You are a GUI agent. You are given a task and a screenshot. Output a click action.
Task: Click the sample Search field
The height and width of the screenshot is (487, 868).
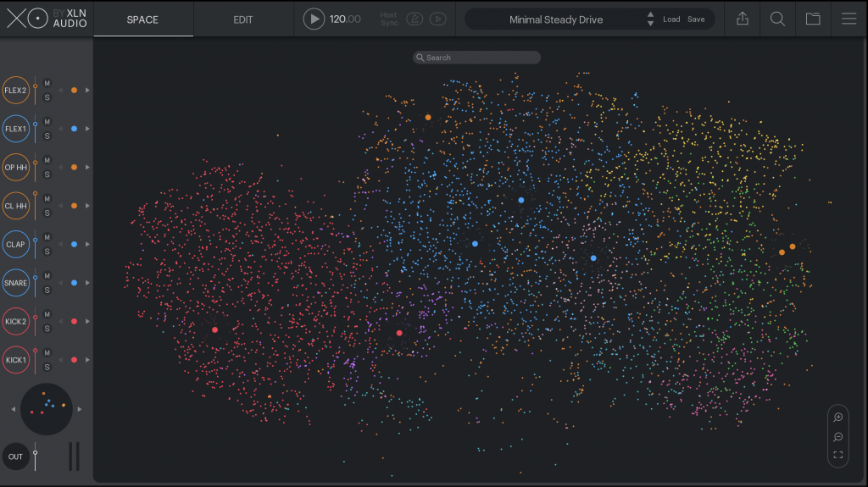coord(476,58)
